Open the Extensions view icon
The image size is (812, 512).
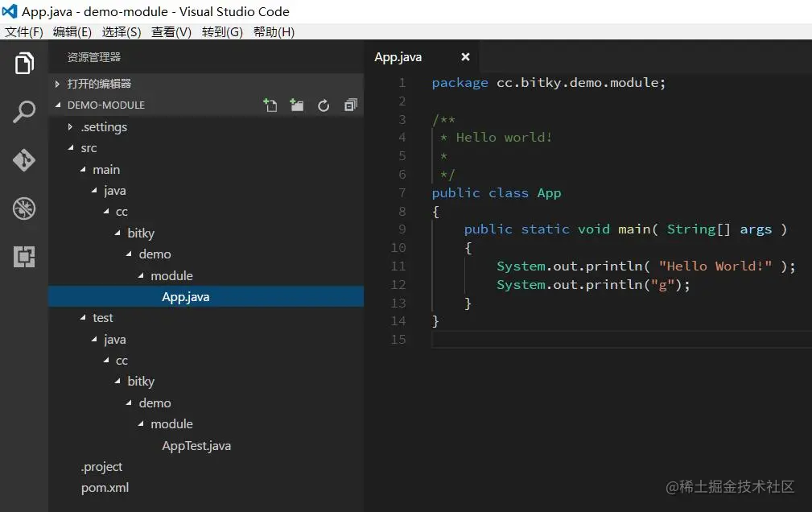(24, 257)
